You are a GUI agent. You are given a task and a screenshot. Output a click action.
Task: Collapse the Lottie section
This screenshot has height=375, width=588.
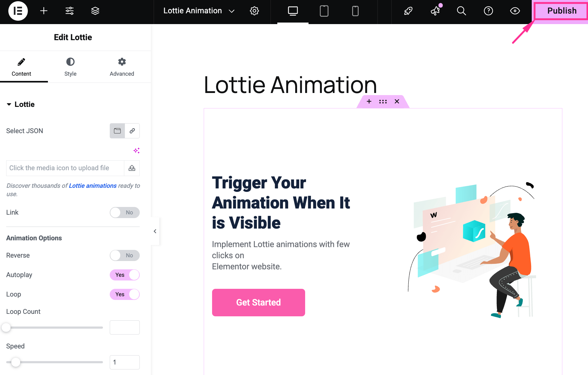click(9, 104)
